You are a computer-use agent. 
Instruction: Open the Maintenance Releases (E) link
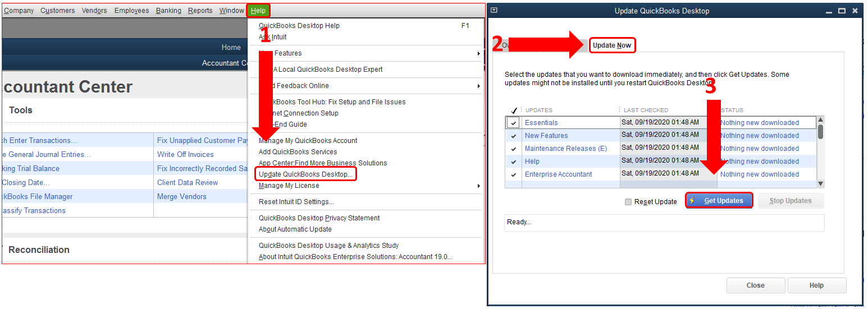(566, 149)
